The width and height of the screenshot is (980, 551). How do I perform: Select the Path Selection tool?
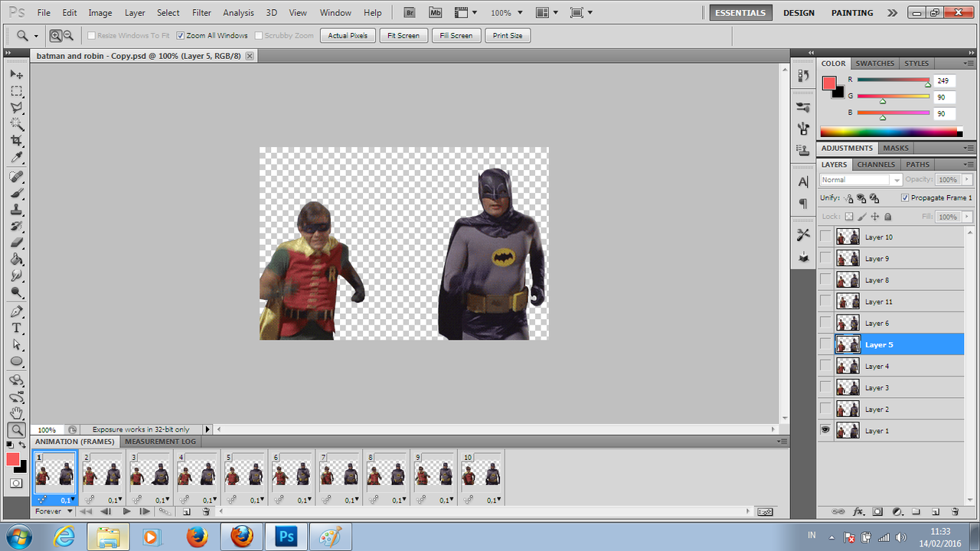pos(16,345)
